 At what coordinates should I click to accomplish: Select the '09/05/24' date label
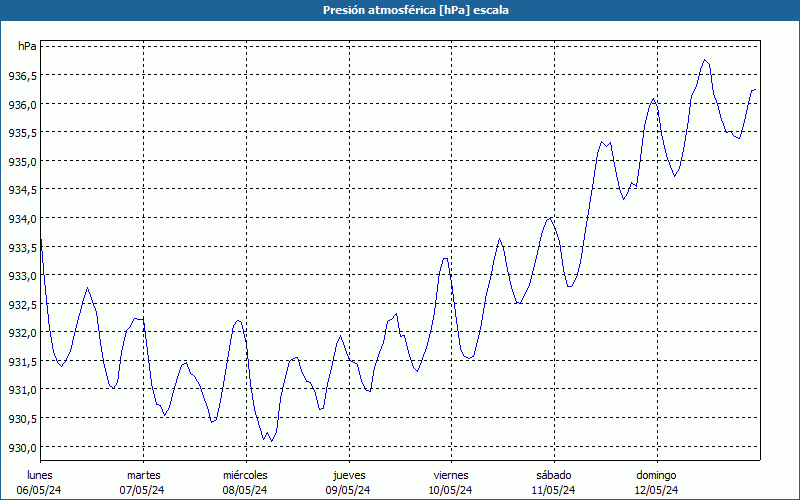pyautogui.click(x=348, y=490)
